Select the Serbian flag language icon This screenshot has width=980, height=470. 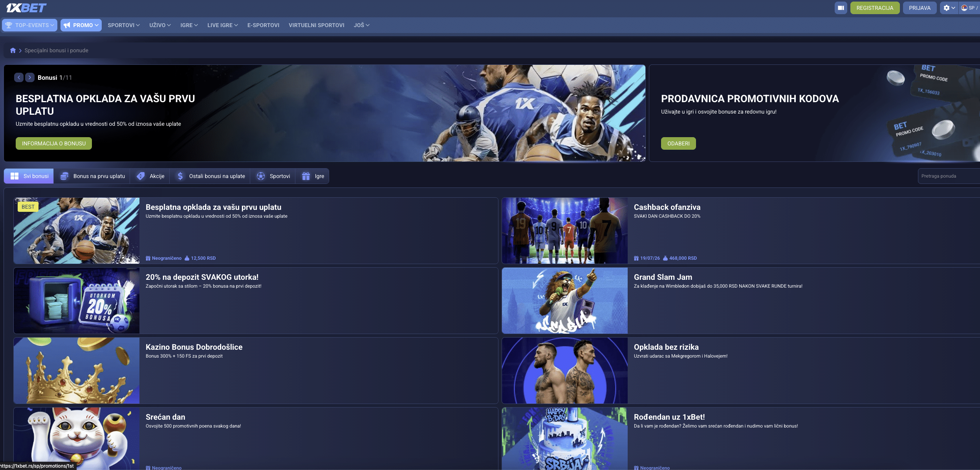point(964,8)
